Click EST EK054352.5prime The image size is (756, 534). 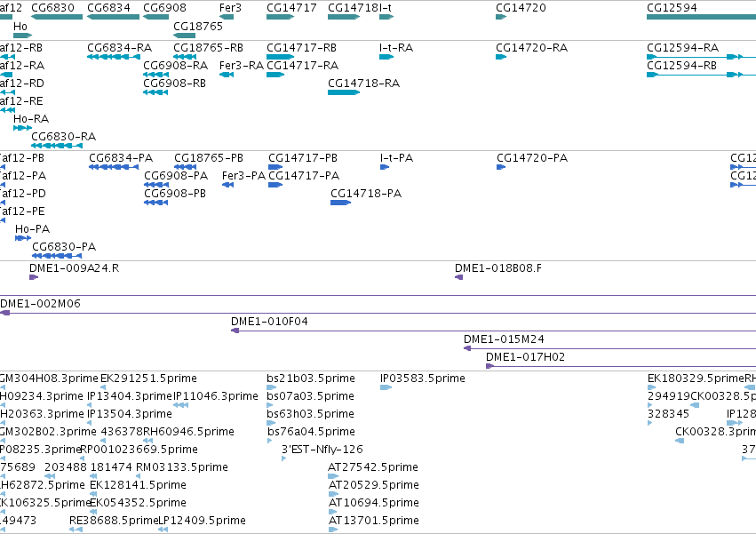[93, 512]
